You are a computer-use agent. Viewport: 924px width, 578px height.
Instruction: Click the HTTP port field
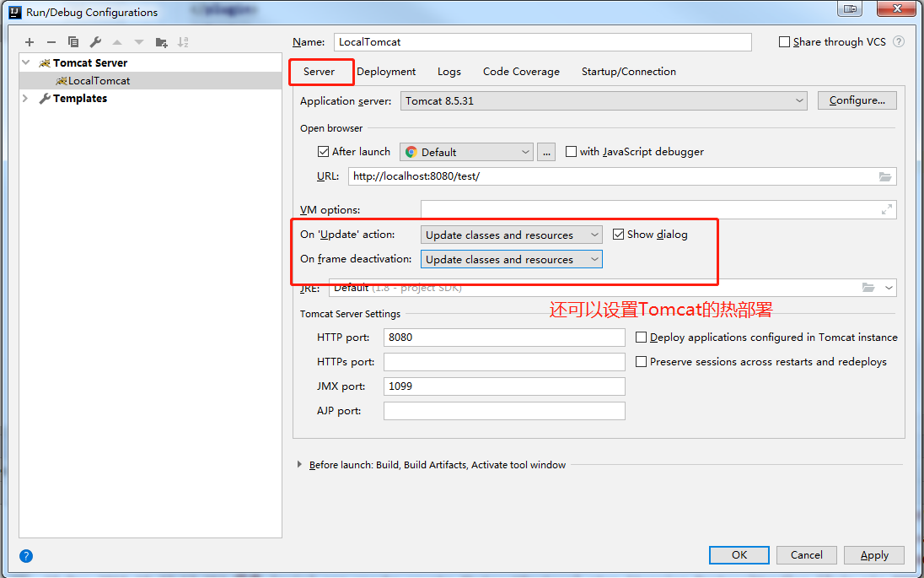click(x=504, y=338)
